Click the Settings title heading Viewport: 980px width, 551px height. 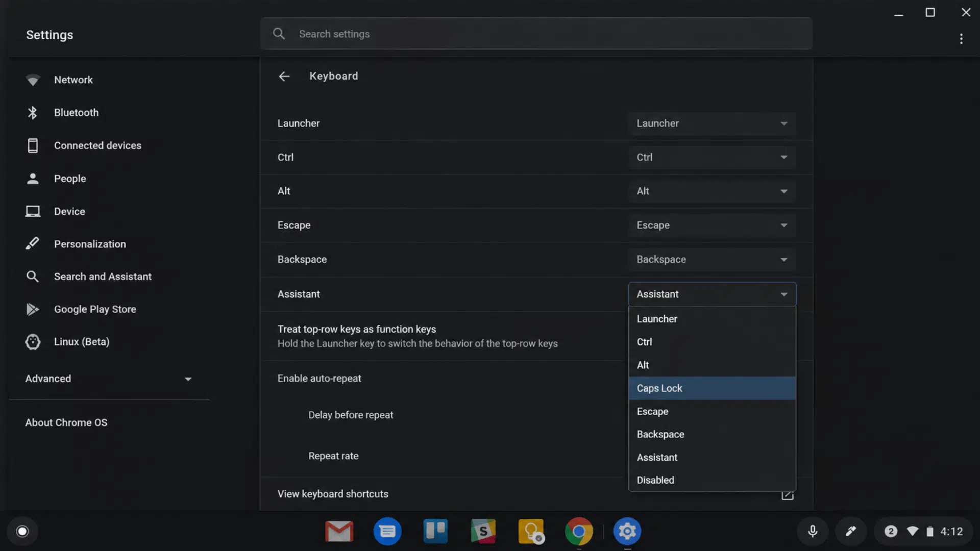[x=50, y=35]
